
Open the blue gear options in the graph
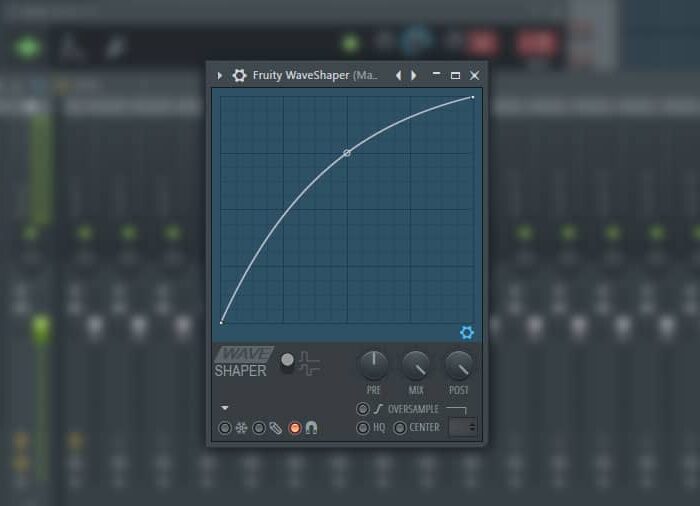tap(467, 332)
